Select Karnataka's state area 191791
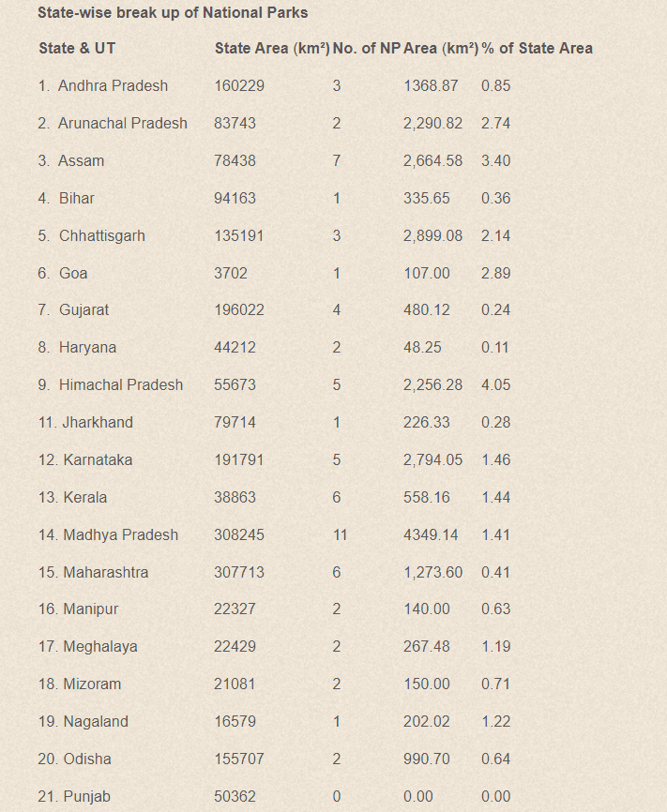The image size is (667, 812). [239, 459]
